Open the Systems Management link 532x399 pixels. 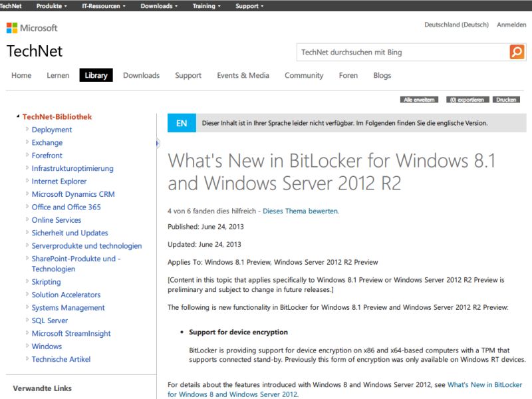(68, 307)
